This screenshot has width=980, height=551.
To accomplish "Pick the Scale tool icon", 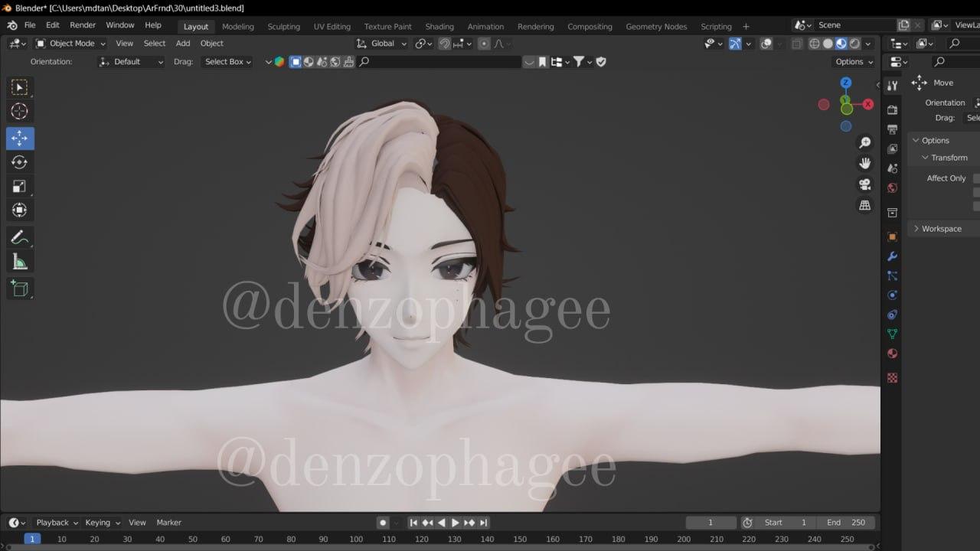I will click(x=20, y=187).
